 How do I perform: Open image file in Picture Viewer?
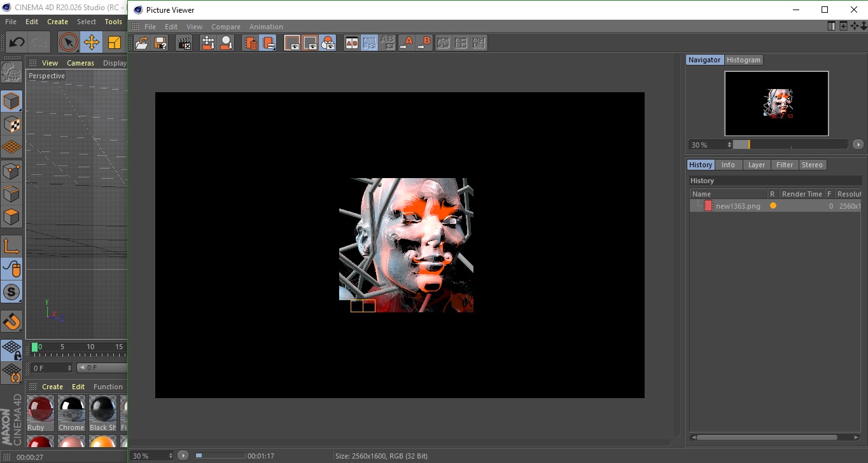click(142, 43)
